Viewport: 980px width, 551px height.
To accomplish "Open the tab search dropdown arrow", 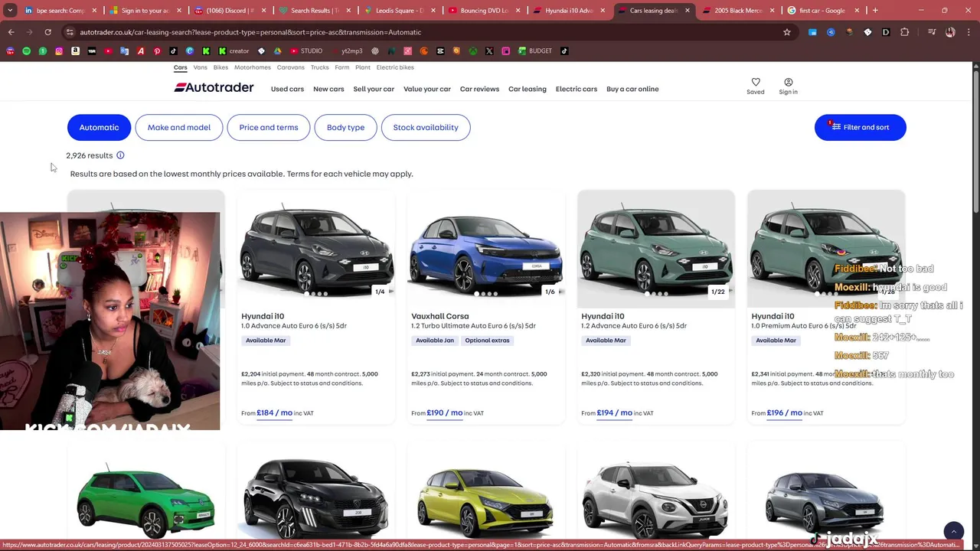I will pyautogui.click(x=10, y=11).
